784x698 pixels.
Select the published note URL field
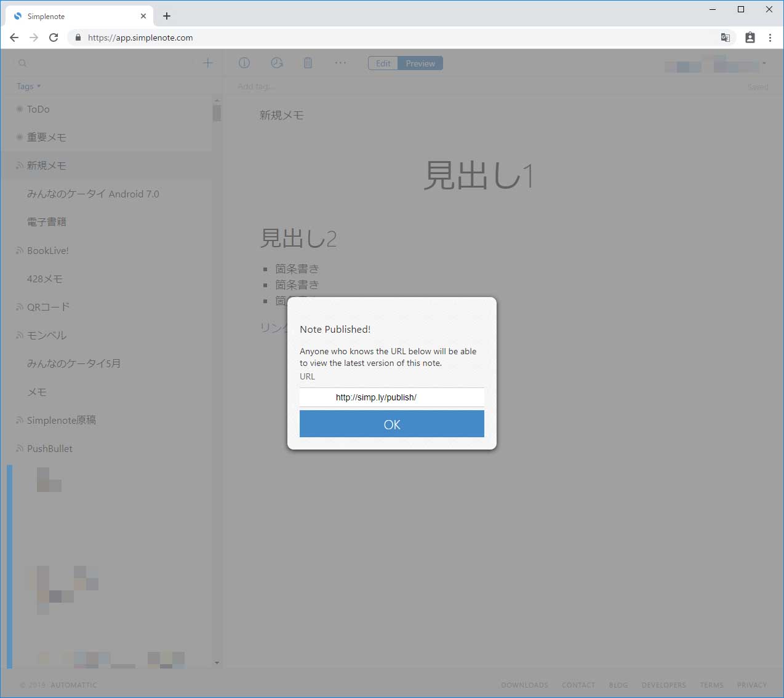point(391,397)
